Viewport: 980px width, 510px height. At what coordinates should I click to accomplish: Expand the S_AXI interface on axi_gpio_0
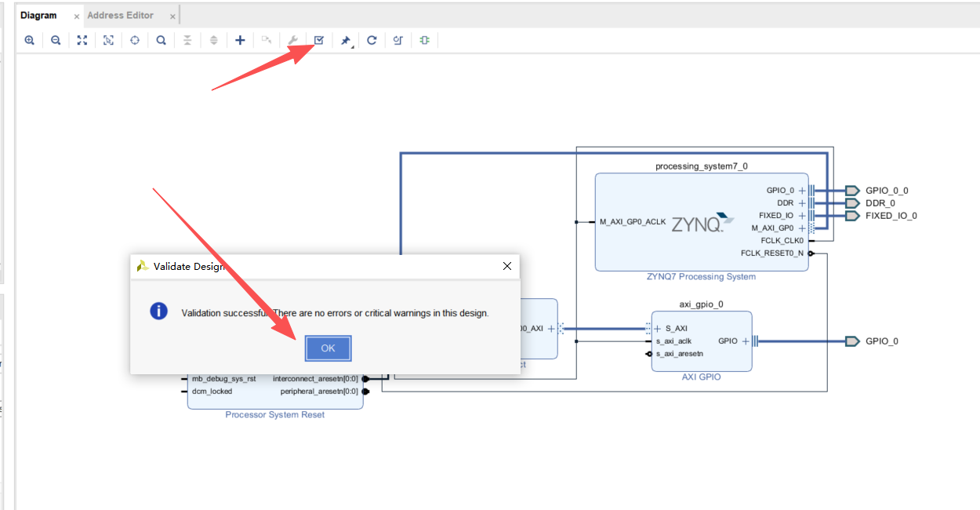coord(657,329)
